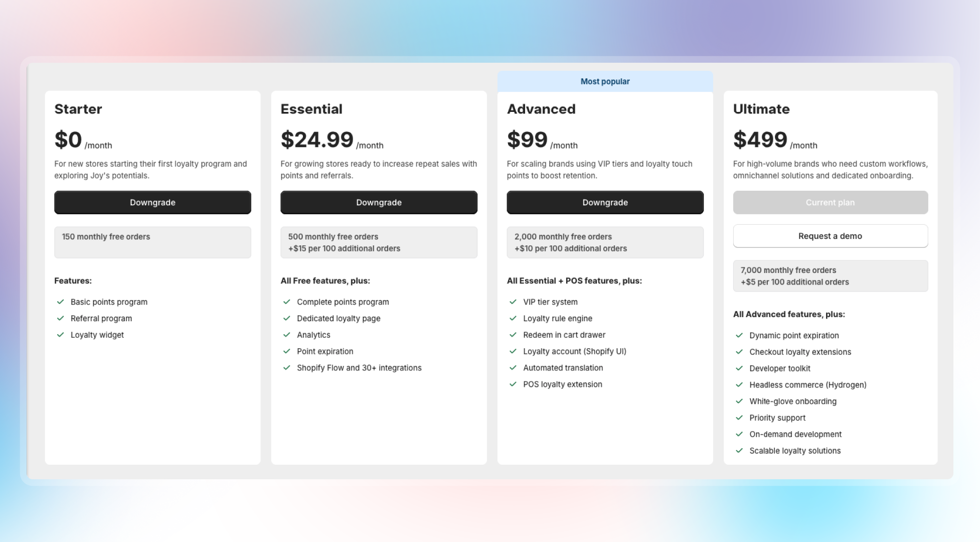Click the 150 monthly free orders box
Screen dimensions: 980x542
(152, 242)
